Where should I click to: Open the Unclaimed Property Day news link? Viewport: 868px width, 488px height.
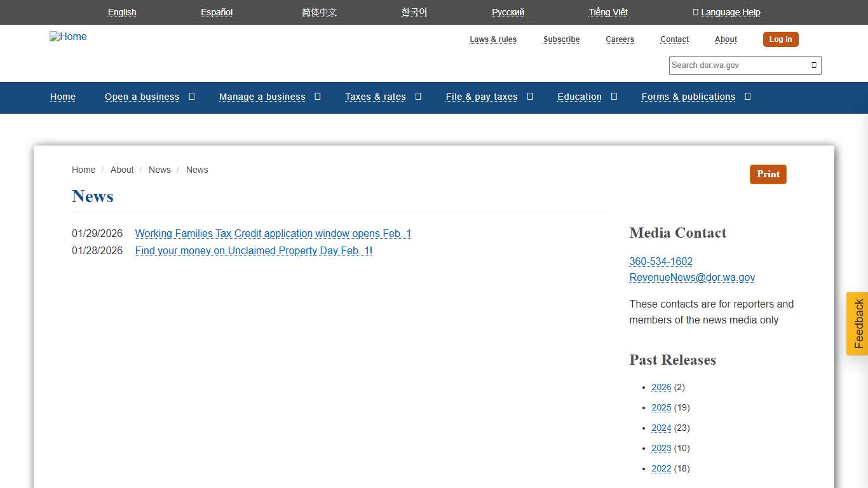tap(253, 250)
